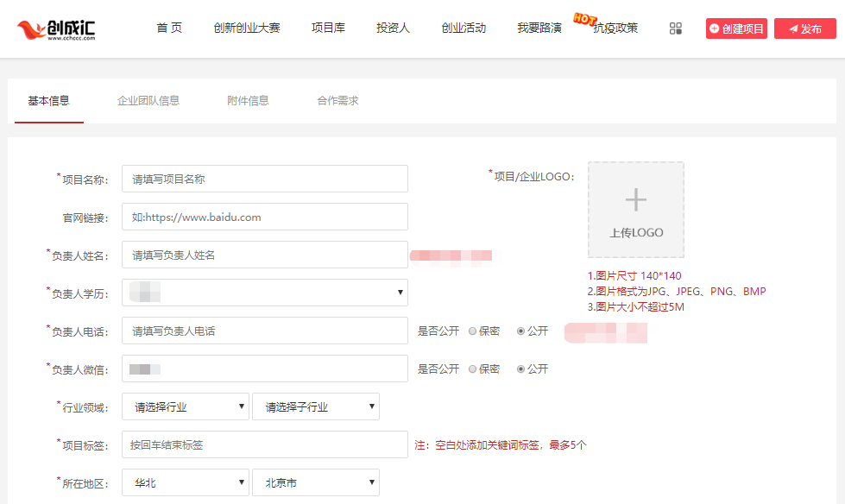Image resolution: width=845 pixels, height=504 pixels.
Task: Open the grid apps icon in navbar
Action: click(676, 28)
